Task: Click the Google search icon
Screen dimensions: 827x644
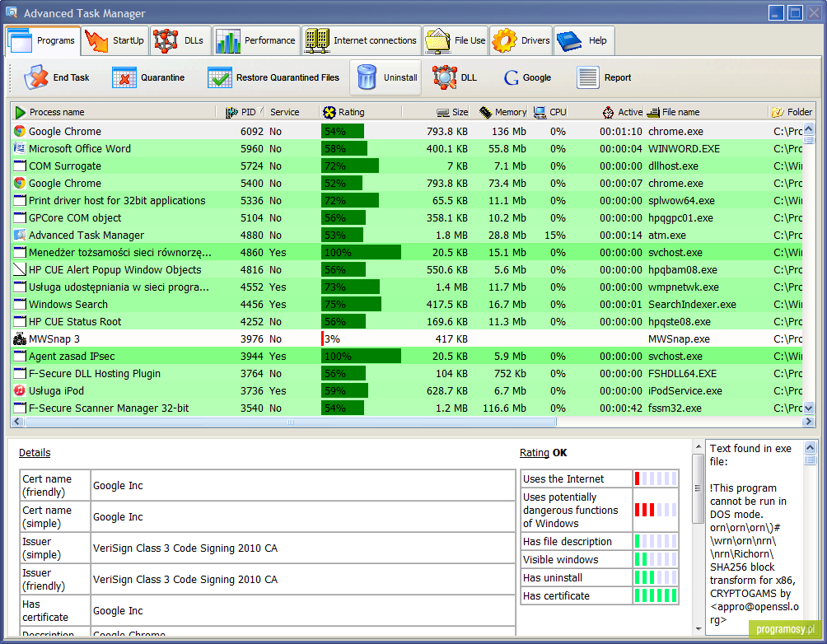Action: (x=511, y=77)
